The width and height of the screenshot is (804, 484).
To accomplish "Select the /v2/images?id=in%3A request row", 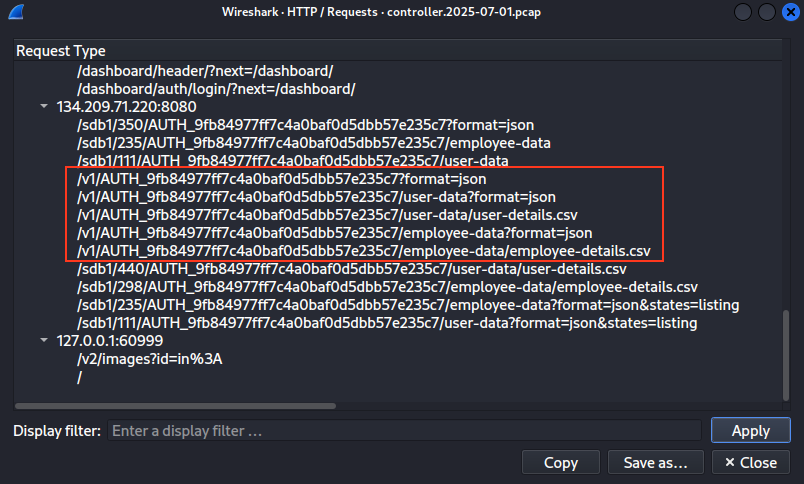I will pos(149,359).
